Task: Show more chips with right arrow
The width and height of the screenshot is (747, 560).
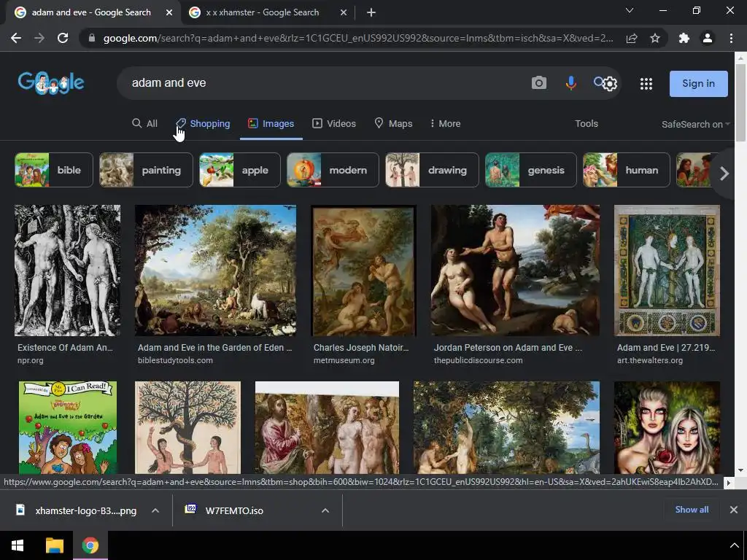Action: tap(724, 174)
